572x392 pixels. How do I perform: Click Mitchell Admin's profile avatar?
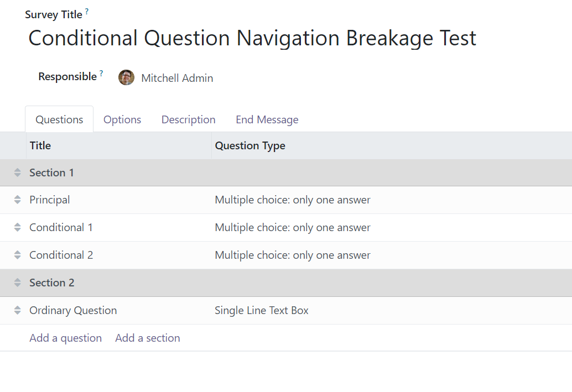point(126,77)
